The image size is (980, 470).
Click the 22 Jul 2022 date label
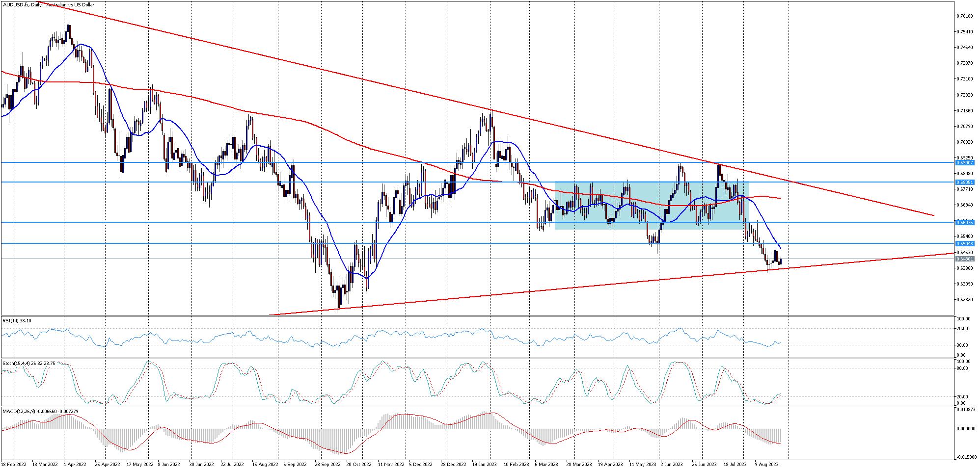[232, 464]
